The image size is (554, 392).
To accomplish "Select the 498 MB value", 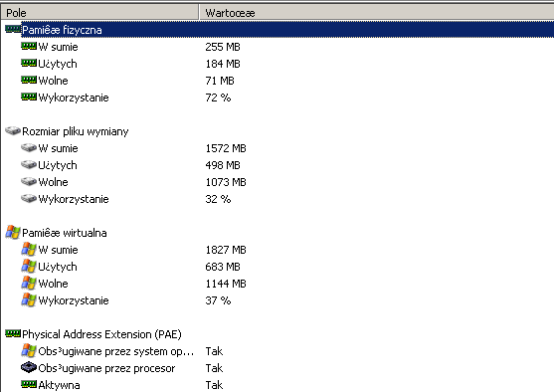I will [223, 165].
